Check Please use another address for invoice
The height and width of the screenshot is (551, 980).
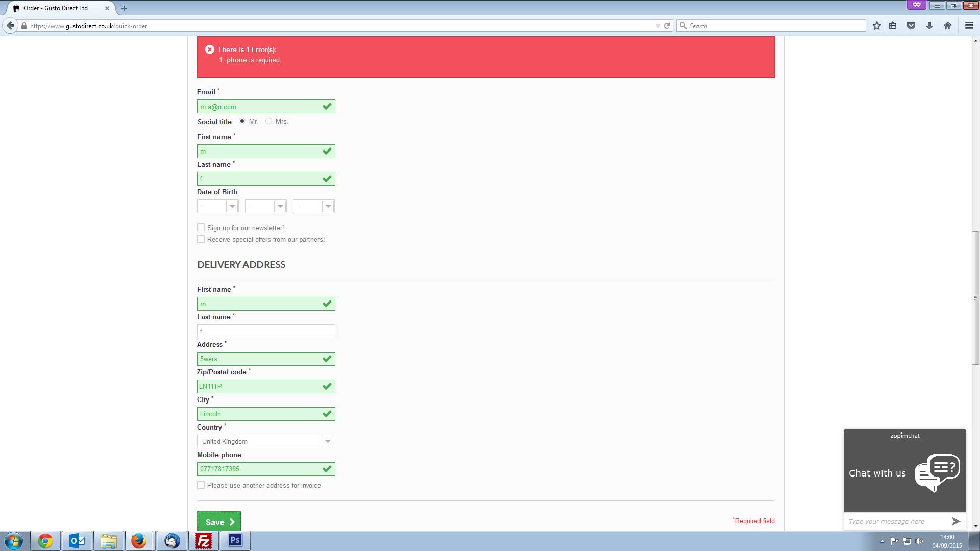(x=201, y=485)
